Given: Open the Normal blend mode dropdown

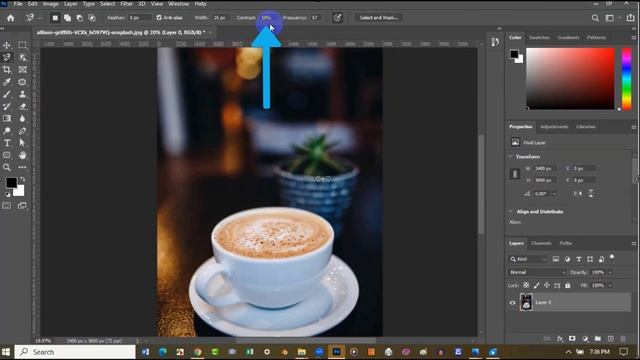Looking at the screenshot, I should 537,272.
